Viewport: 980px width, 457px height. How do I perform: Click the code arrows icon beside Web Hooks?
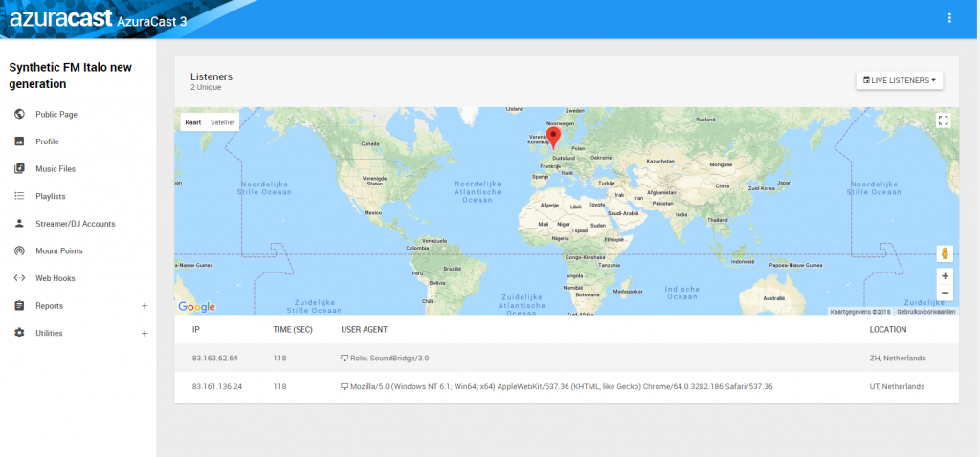click(x=19, y=278)
